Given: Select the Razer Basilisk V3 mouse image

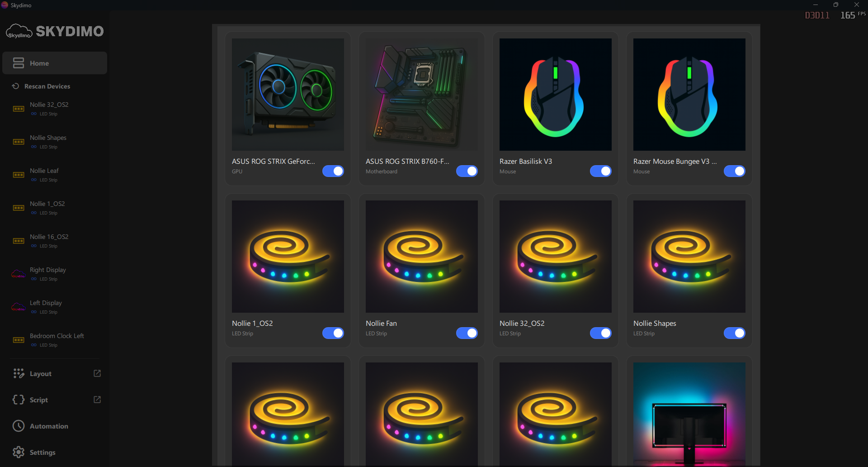Looking at the screenshot, I should tap(556, 95).
